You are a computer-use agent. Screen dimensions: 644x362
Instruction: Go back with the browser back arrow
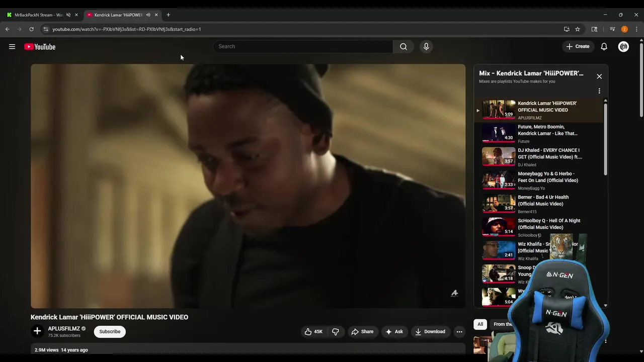point(8,29)
